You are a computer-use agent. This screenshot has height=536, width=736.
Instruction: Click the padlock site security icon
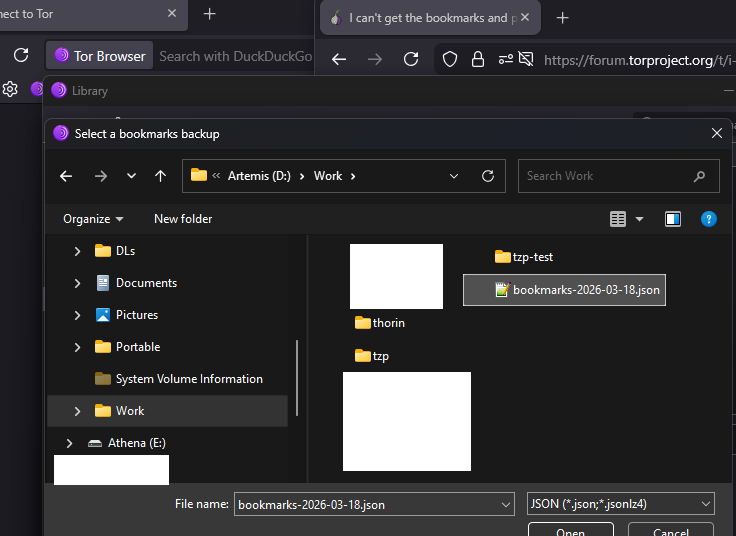coord(477,59)
